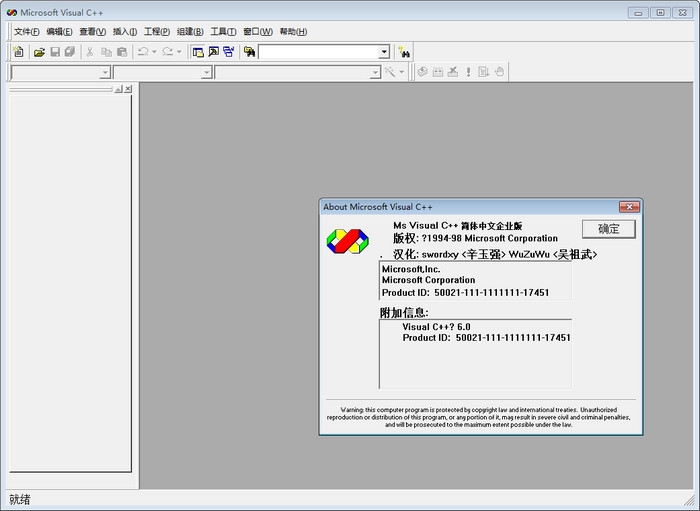Close the About Microsoft Visual C++ dialog
The width and height of the screenshot is (700, 511).
point(629,207)
